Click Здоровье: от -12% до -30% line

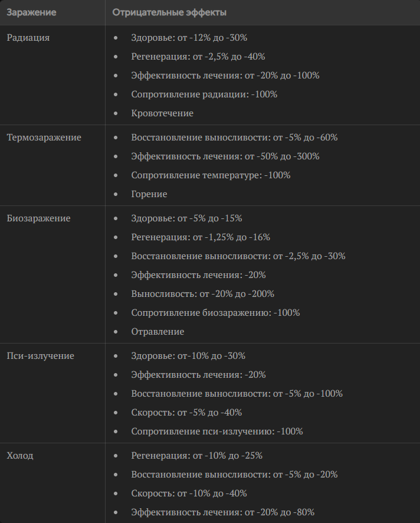coord(189,38)
